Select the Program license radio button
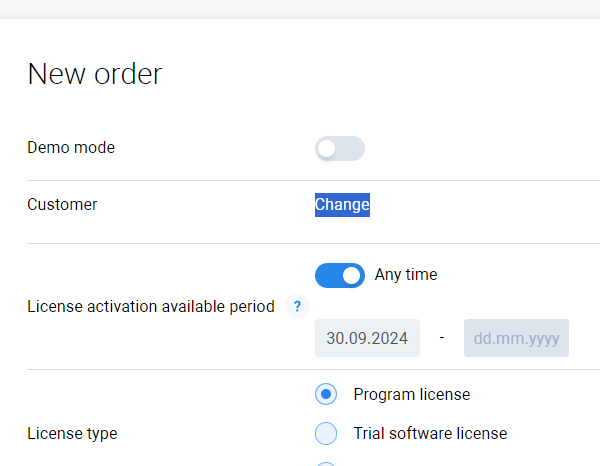 click(326, 394)
